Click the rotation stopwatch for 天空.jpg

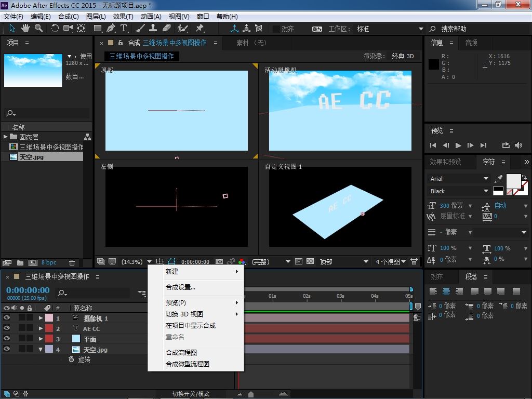(72, 360)
